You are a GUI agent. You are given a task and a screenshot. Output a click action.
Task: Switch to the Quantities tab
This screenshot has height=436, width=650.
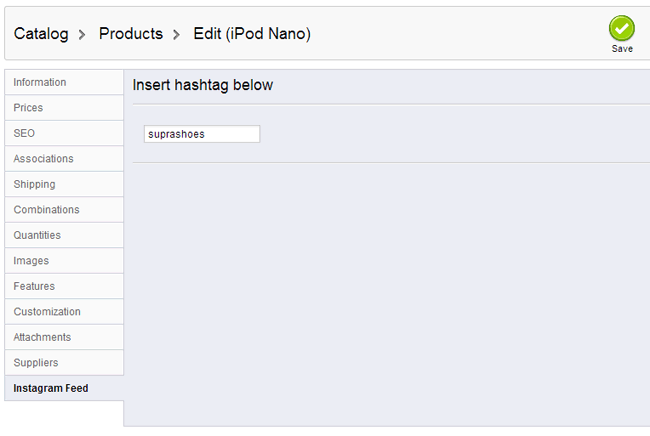pos(37,235)
